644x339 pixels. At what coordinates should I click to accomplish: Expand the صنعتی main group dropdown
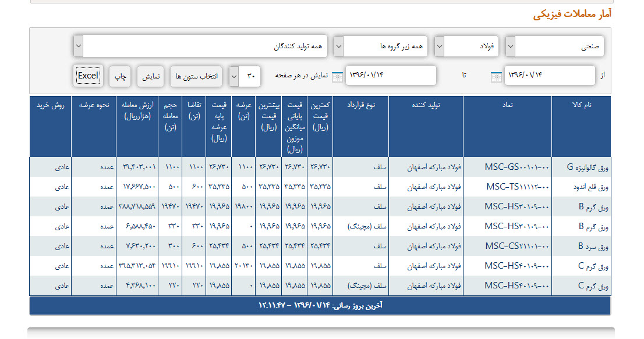[554, 46]
